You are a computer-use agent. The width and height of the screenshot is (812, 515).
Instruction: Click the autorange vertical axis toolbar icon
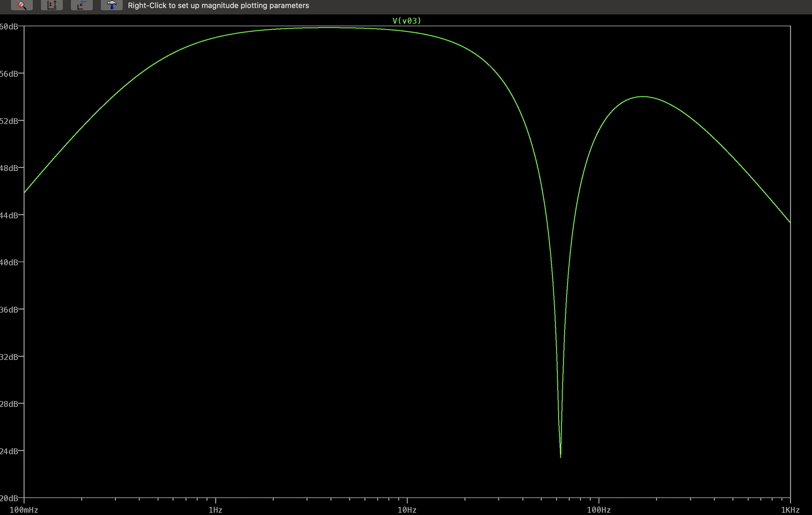[52, 5]
